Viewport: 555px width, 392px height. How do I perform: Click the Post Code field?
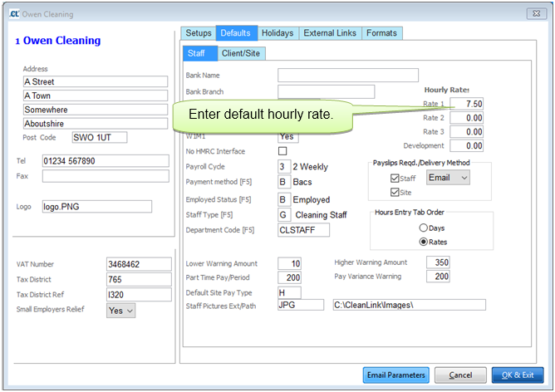click(100, 137)
